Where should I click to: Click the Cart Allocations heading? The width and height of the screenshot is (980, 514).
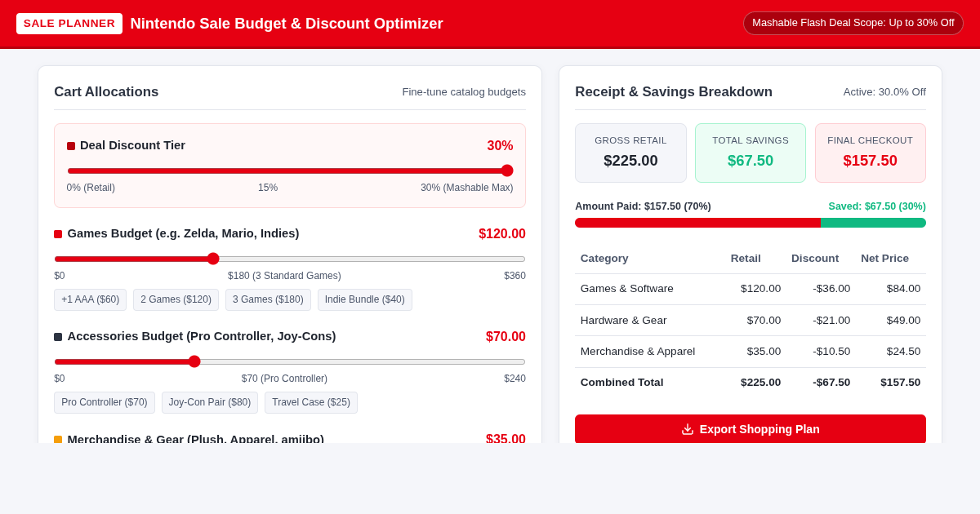[x=106, y=92]
